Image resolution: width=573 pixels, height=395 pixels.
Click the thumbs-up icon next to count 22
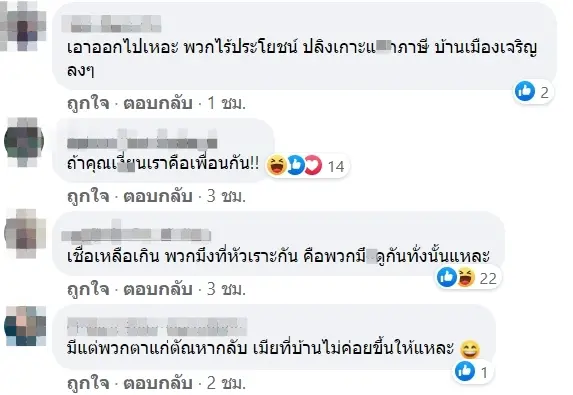(x=447, y=277)
